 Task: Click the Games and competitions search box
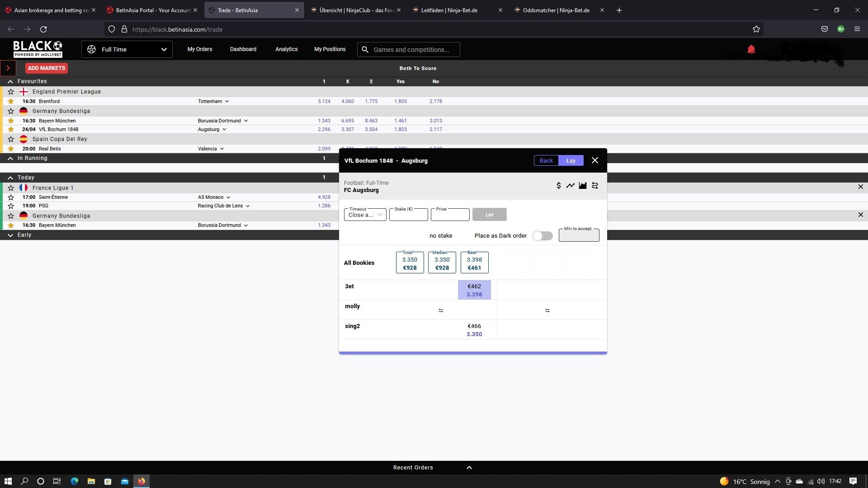click(409, 50)
